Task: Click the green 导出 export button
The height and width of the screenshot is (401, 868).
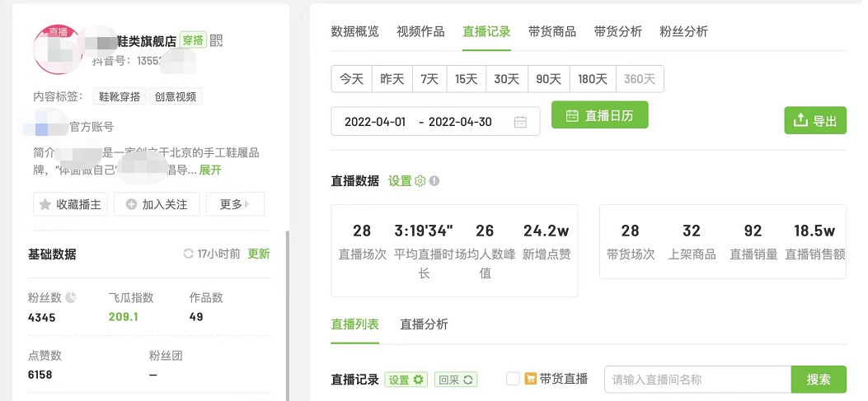Action: 814,120
